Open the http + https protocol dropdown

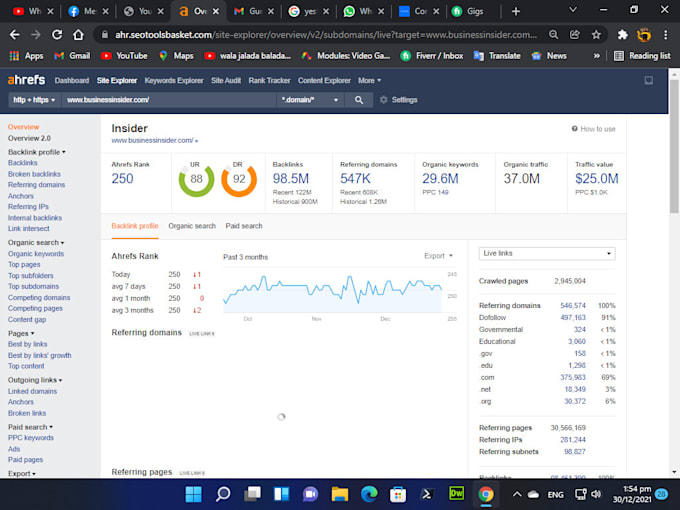click(x=34, y=100)
